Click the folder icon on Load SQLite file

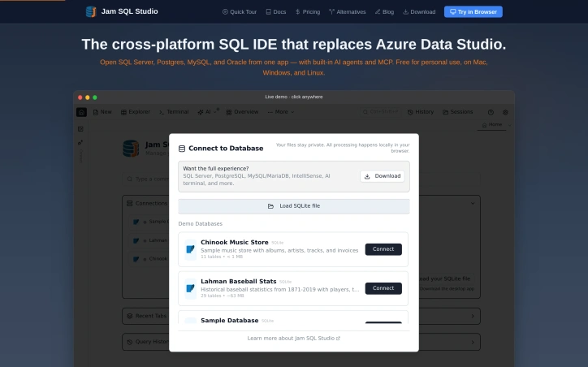pyautogui.click(x=270, y=206)
